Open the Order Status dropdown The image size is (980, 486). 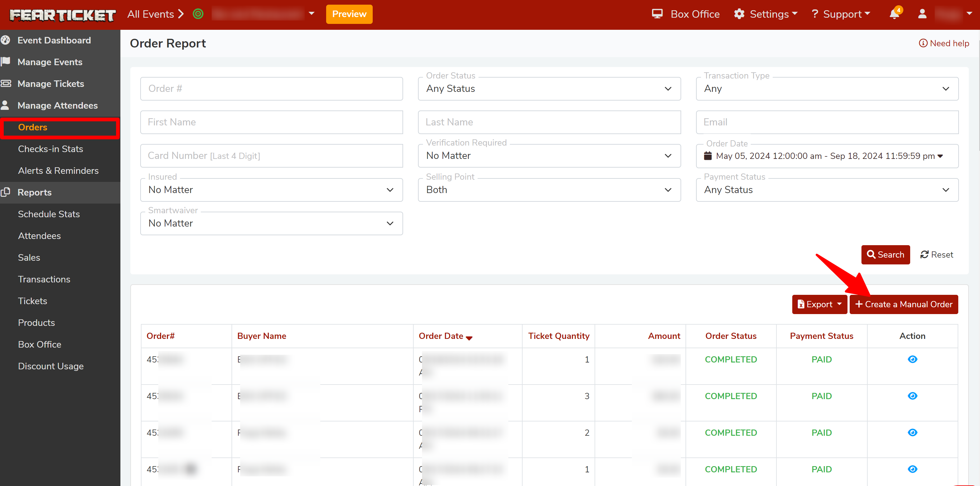(x=549, y=89)
